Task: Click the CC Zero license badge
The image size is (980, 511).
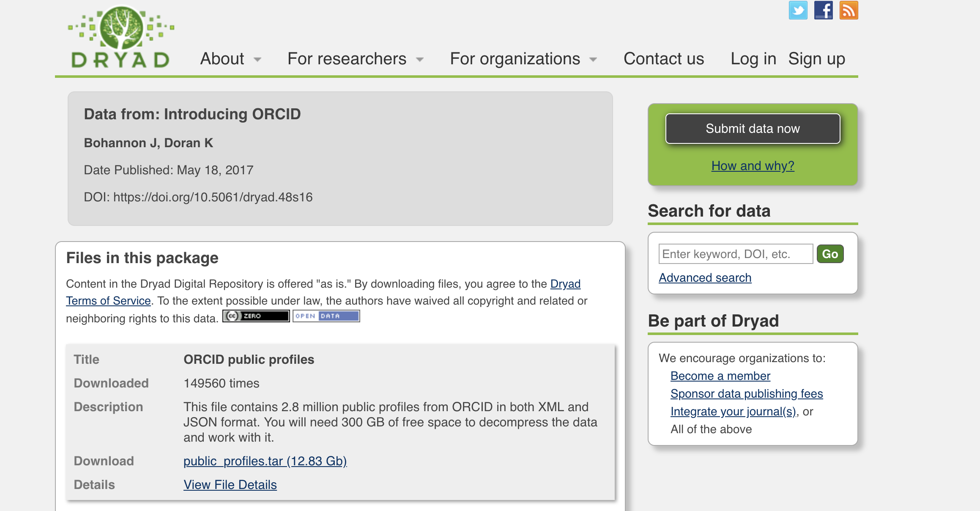Action: click(x=256, y=316)
